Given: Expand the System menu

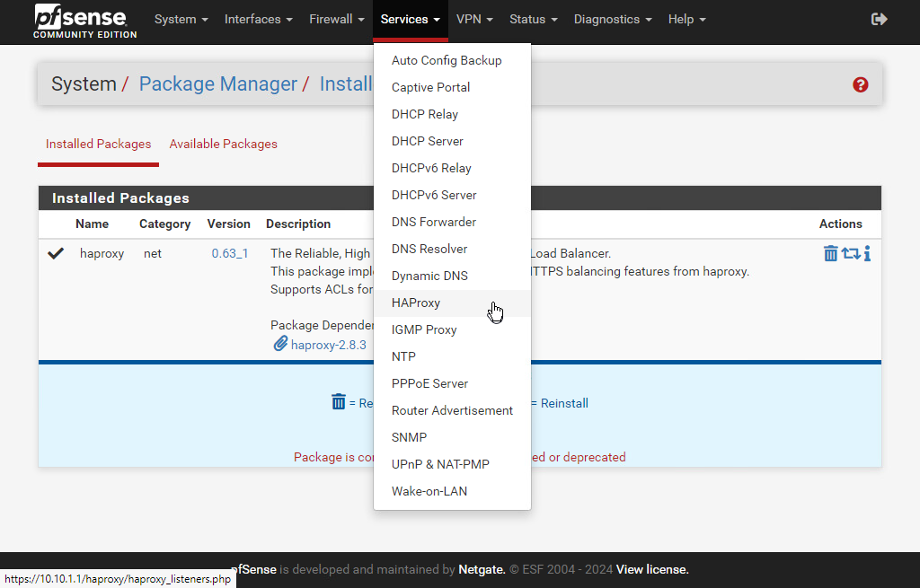Looking at the screenshot, I should (181, 20).
